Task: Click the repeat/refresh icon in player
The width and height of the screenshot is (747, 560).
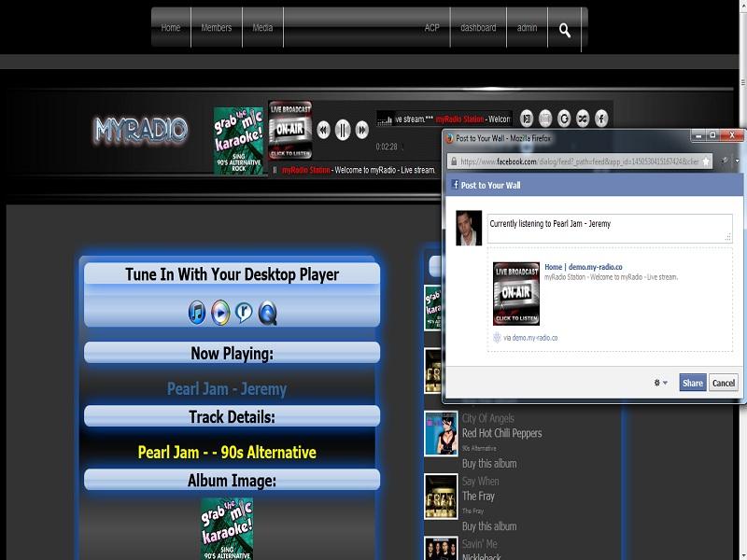Action: point(564,119)
